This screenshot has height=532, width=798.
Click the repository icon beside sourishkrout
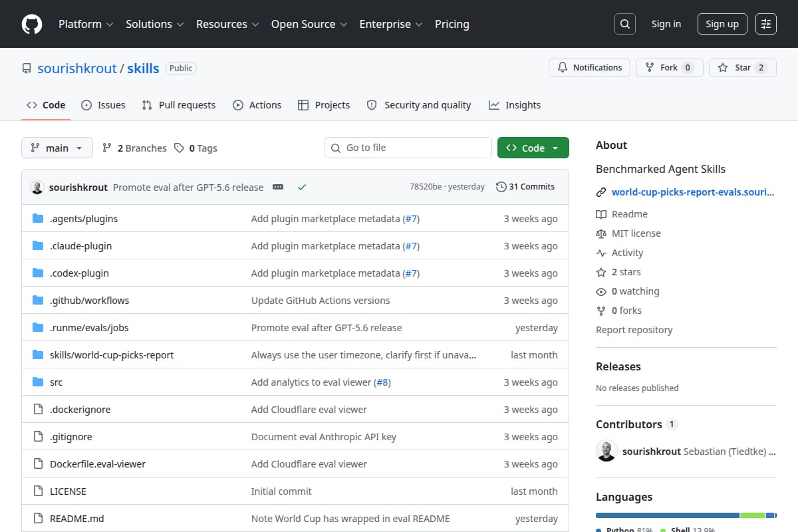[x=27, y=68]
